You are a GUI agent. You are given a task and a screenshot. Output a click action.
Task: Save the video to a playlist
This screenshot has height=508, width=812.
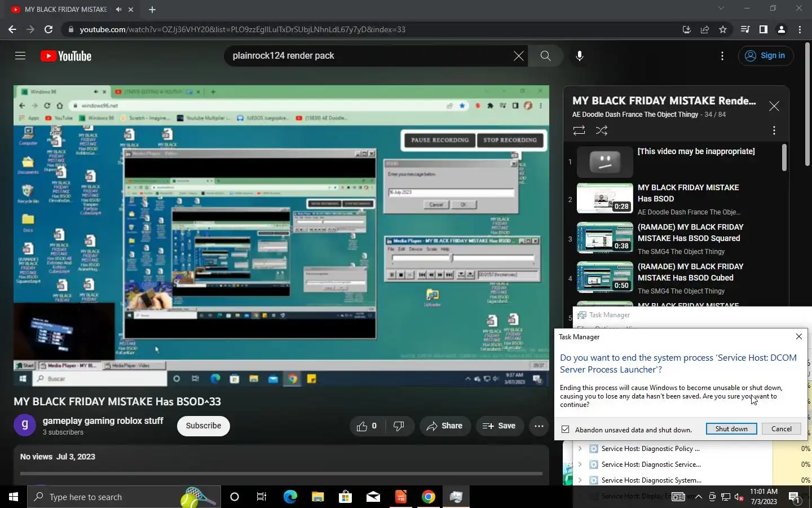coord(499,426)
